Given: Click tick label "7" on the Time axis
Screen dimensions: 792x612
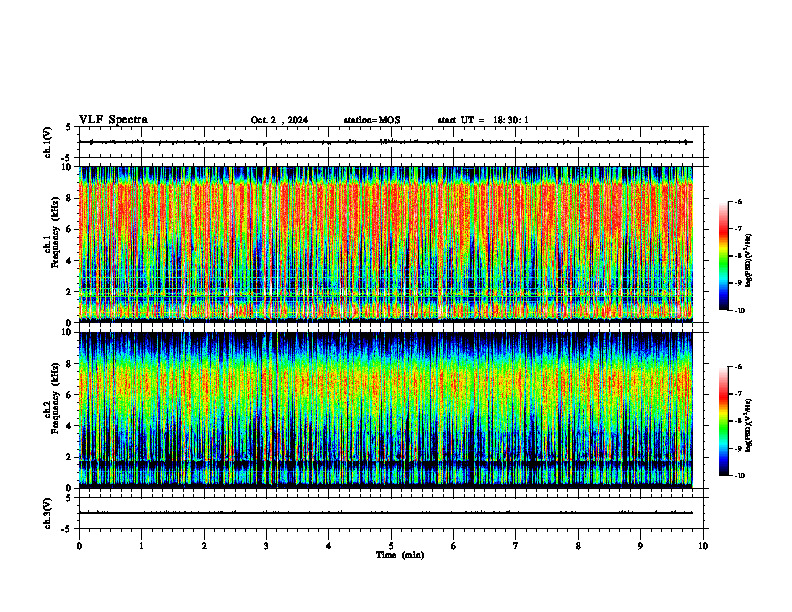Looking at the screenshot, I should click(x=516, y=546).
